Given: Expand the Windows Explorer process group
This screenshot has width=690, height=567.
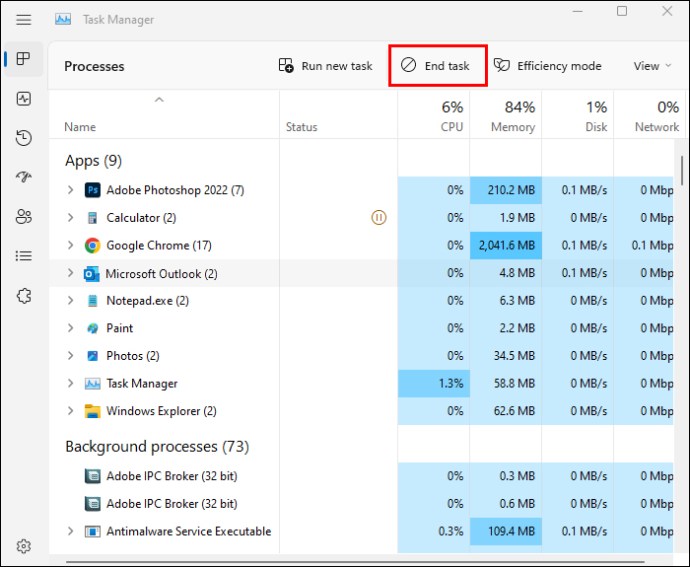Looking at the screenshot, I should click(70, 411).
